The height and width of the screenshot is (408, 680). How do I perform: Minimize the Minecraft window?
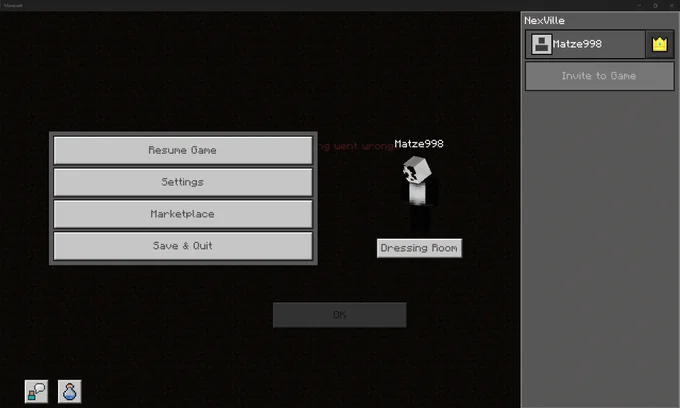pyautogui.click(x=639, y=5)
